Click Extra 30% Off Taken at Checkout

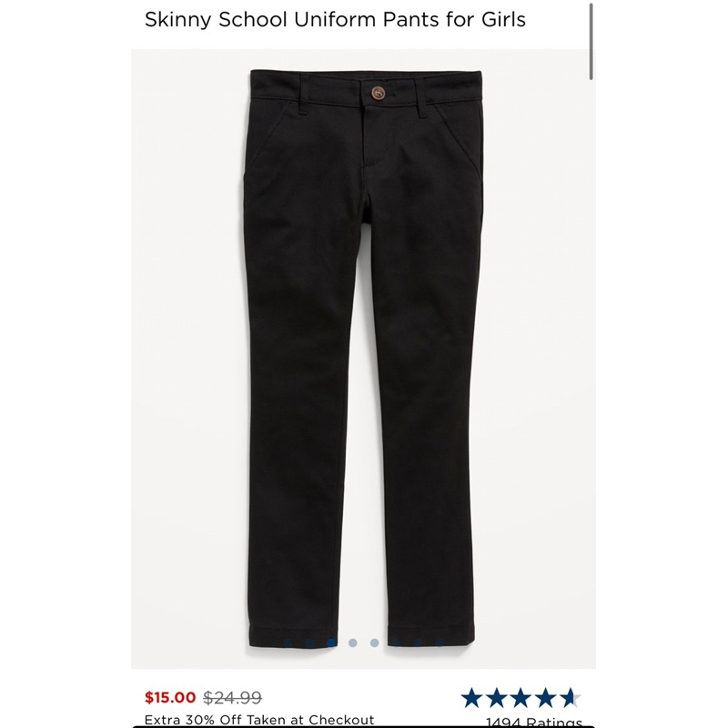(x=259, y=720)
